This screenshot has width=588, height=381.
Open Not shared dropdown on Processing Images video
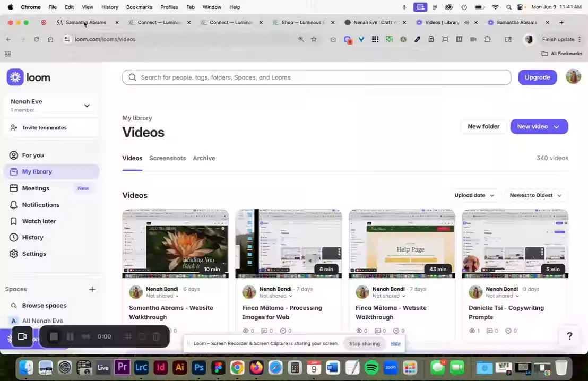(275, 296)
